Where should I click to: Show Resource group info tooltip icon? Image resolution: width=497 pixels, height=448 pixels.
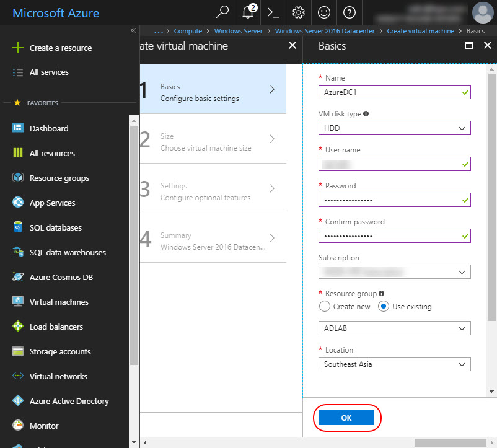(381, 293)
